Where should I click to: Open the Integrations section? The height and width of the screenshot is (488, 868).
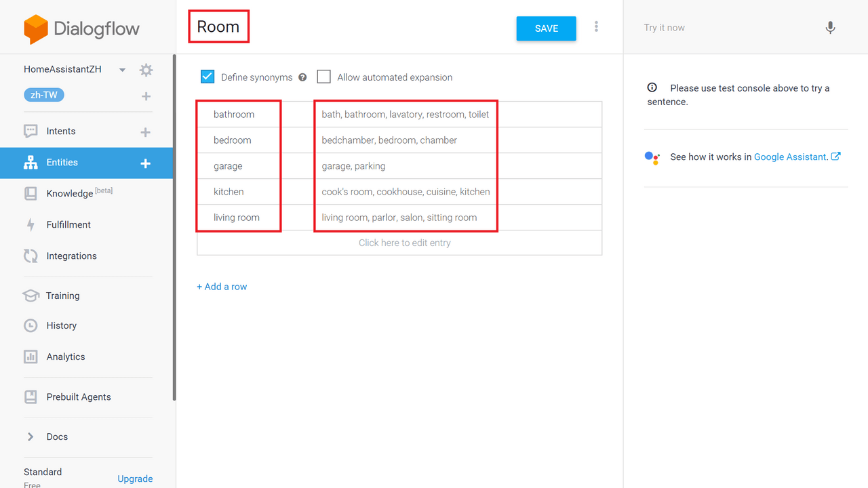coord(72,256)
